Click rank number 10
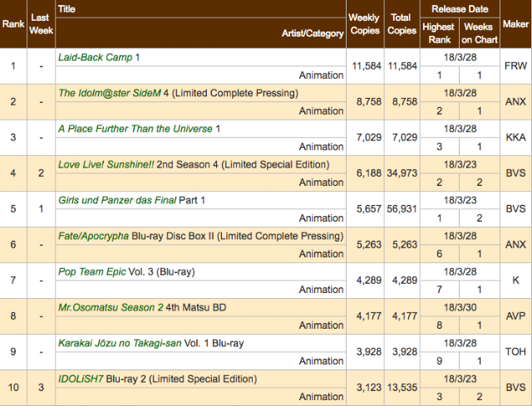532x406 pixels. coord(13,388)
